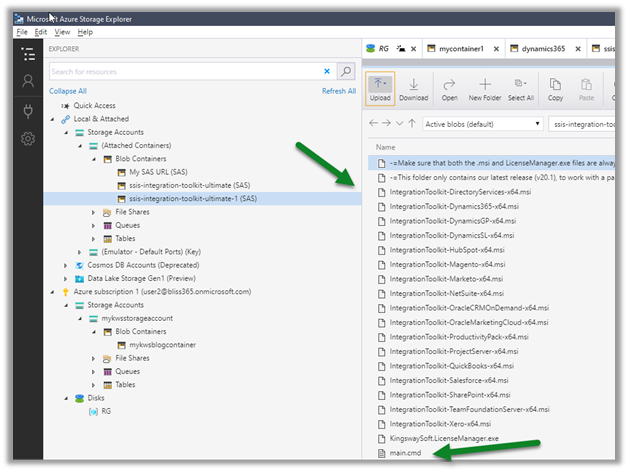Image resolution: width=628 pixels, height=474 pixels.
Task: Open the Settings gear icon in sidebar
Action: point(28,138)
